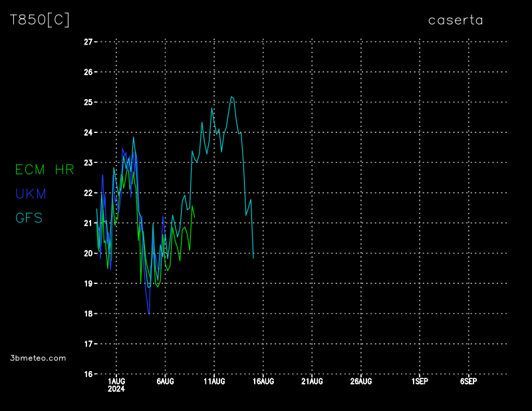
Task: Click the 21AUG date label
Action: coord(312,381)
